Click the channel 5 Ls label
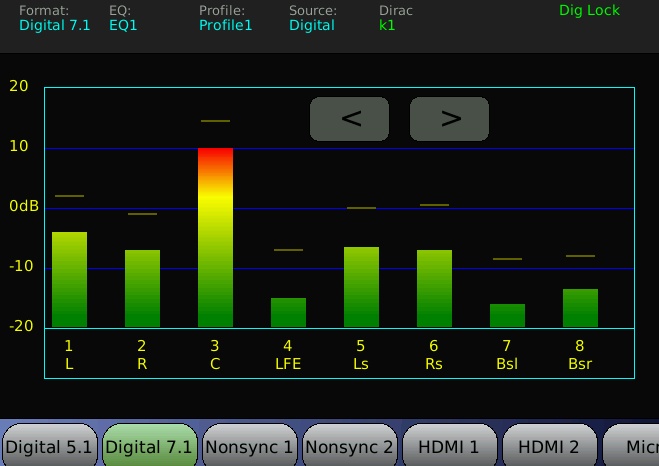The image size is (659, 466). point(361,355)
